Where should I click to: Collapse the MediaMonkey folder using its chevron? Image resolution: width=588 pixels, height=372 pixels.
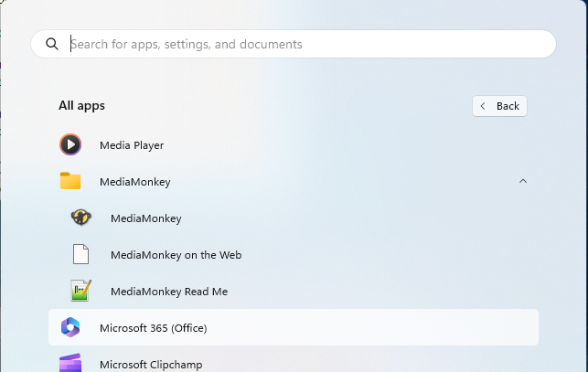(523, 181)
